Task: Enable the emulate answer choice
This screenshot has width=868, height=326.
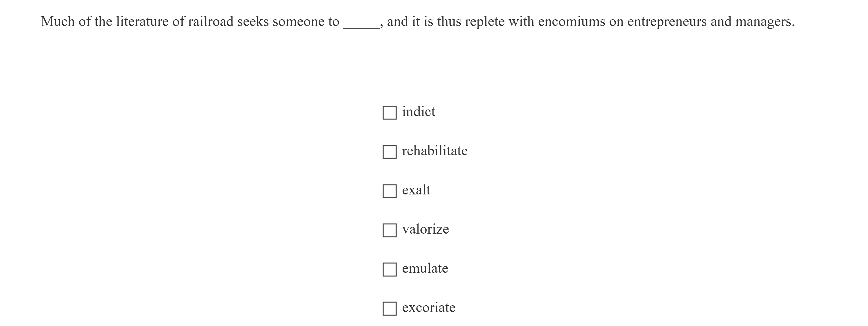Action: pyautogui.click(x=390, y=269)
